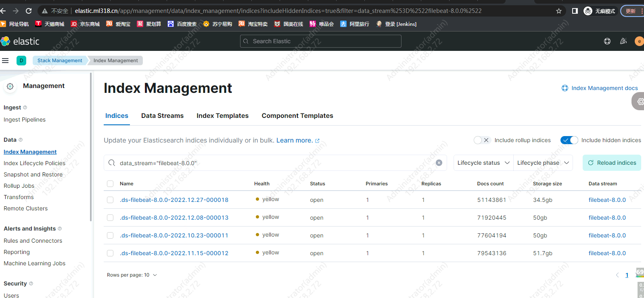Expand the Lifecycle status filter
Screen dimensions: 644x298
pos(483,163)
